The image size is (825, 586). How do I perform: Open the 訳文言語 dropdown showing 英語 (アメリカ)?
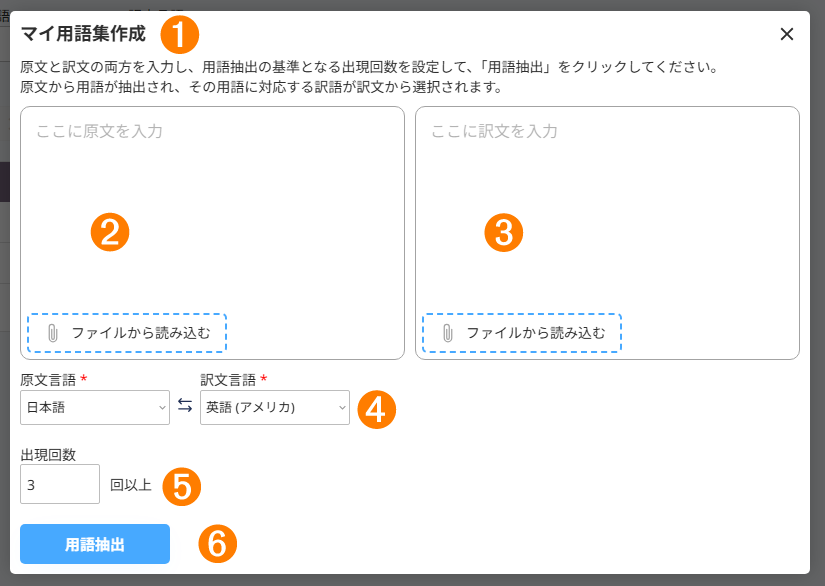(x=275, y=407)
